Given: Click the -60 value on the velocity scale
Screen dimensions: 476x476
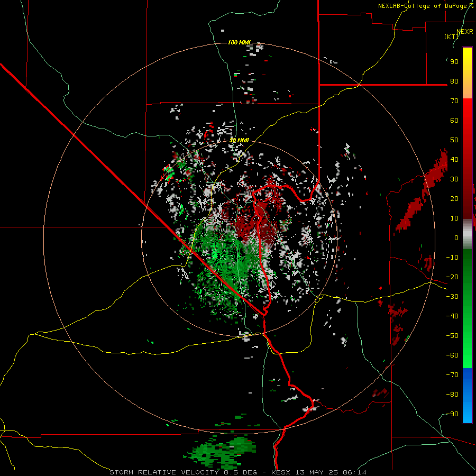Looking at the screenshot, I should click(452, 355).
